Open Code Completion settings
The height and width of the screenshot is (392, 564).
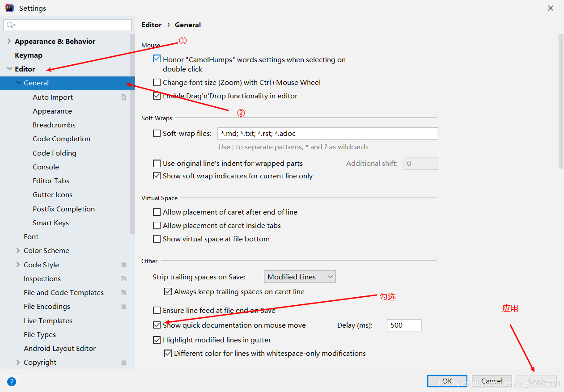(x=61, y=139)
